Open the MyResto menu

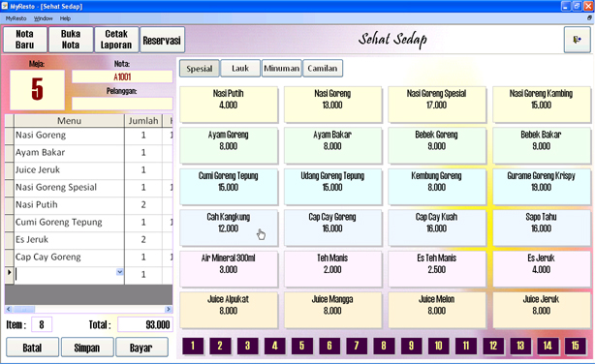16,18
